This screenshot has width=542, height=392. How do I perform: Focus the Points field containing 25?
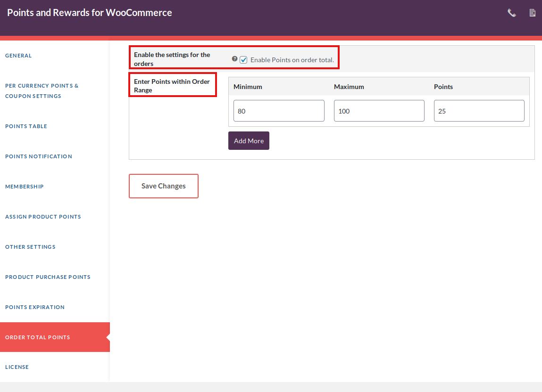click(x=479, y=111)
